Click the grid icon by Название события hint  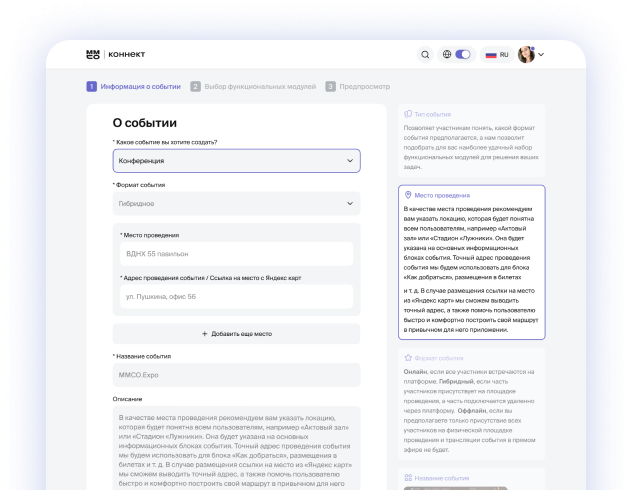408,478
